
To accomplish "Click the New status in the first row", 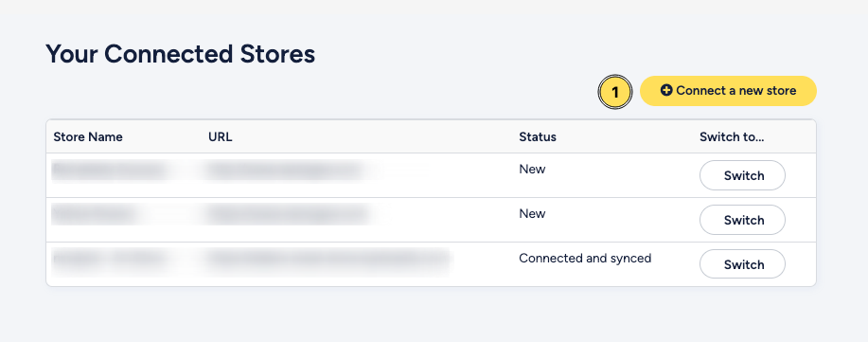I will point(532,170).
